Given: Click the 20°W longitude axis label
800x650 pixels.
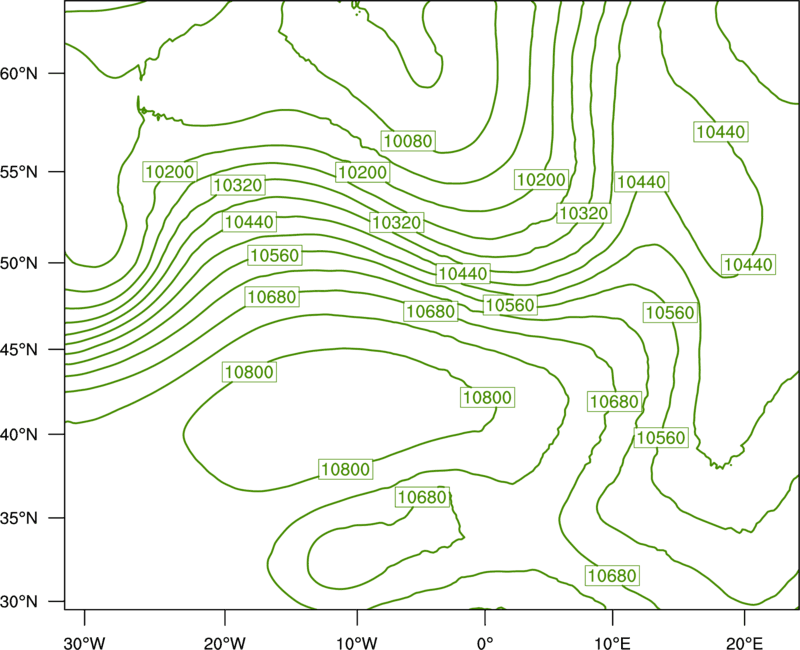Looking at the screenshot, I should tap(225, 643).
